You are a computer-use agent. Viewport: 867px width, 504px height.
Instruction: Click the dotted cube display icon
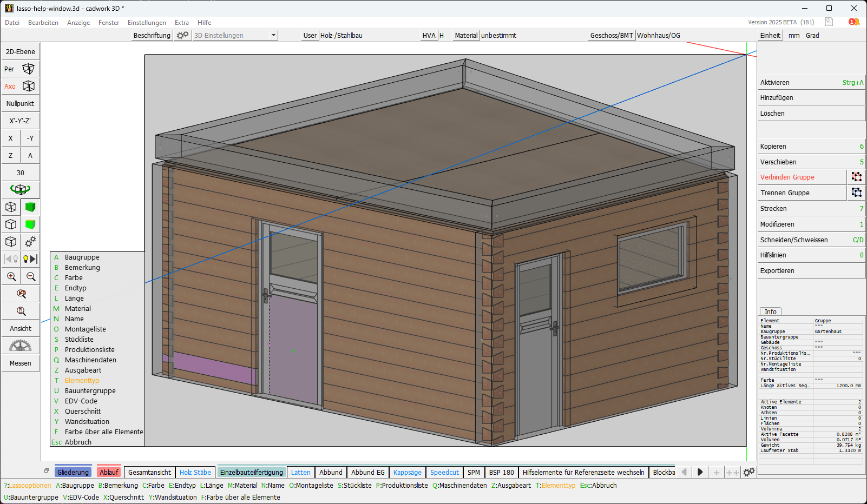11,242
